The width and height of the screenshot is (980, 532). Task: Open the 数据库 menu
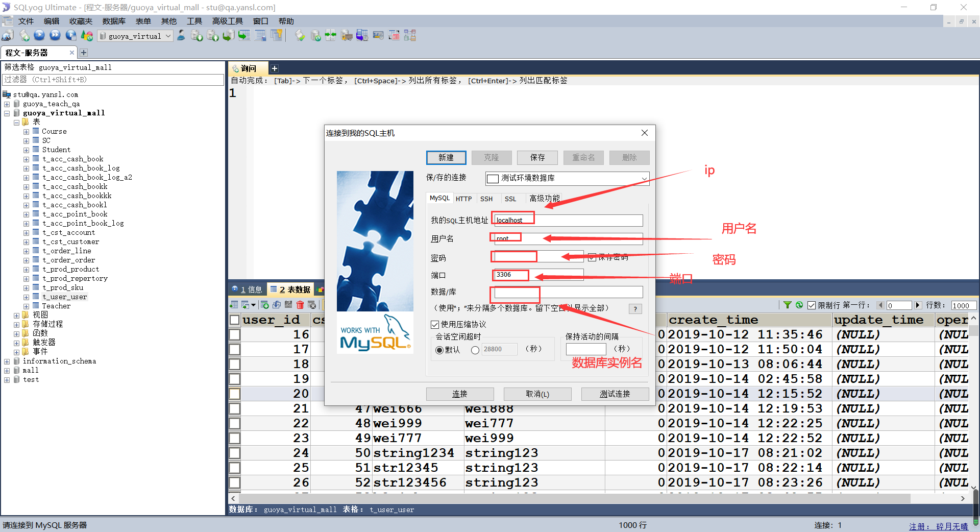point(113,21)
